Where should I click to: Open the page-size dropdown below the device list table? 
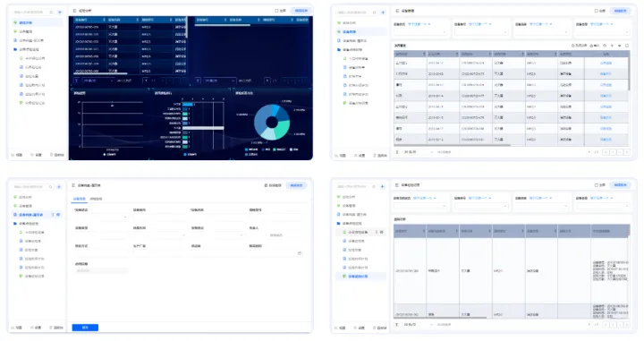point(418,152)
